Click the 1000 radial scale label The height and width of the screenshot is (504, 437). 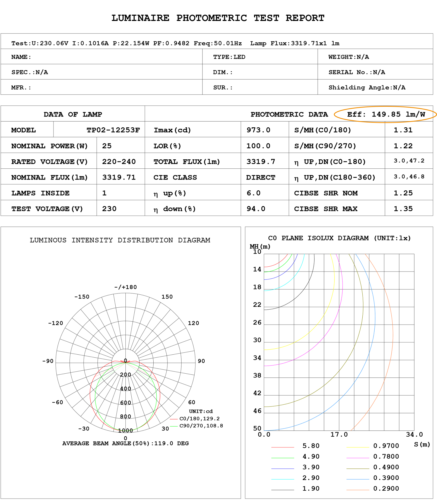click(x=125, y=431)
